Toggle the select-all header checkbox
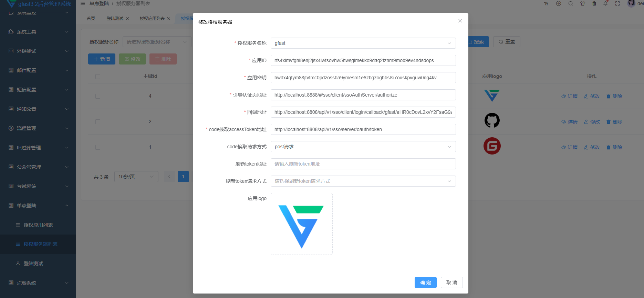This screenshot has width=644, height=298. coord(98,77)
